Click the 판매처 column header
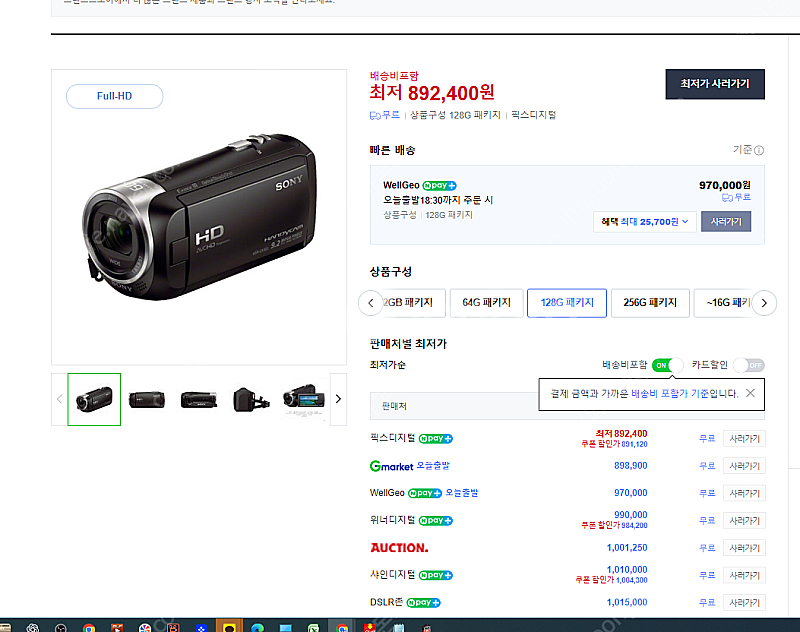This screenshot has height=632, width=800. pos(394,406)
